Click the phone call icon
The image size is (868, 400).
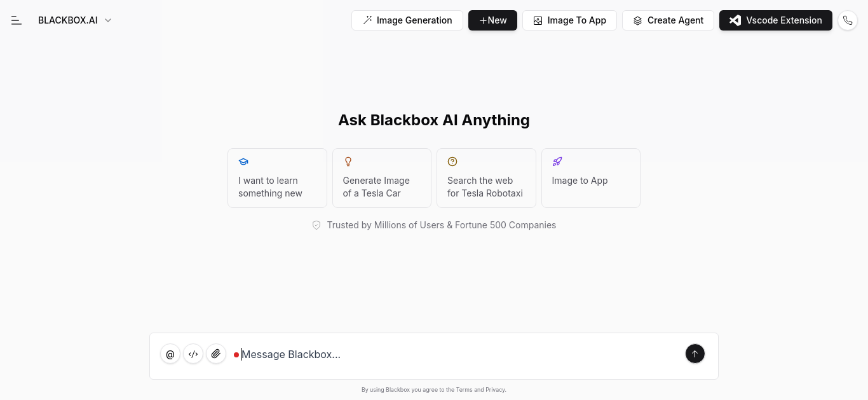coord(848,20)
